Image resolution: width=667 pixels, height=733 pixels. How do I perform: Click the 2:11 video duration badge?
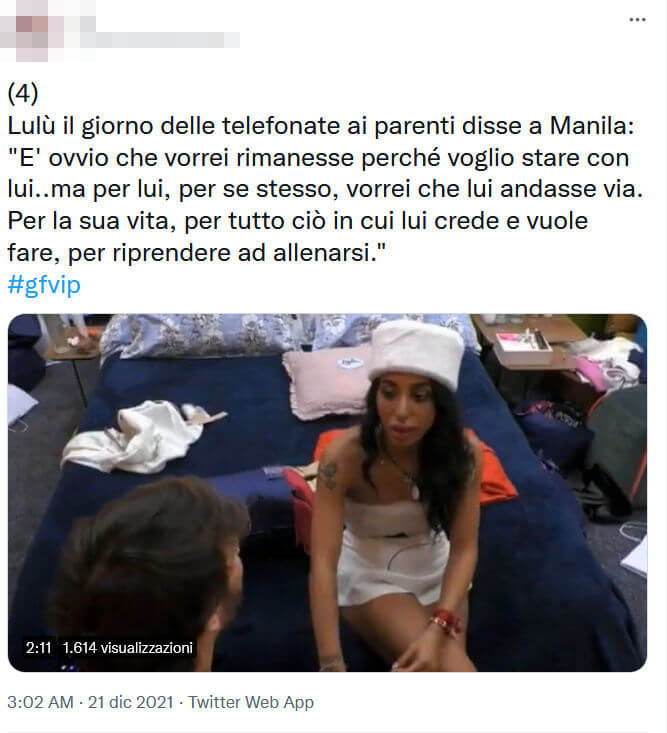coord(38,647)
